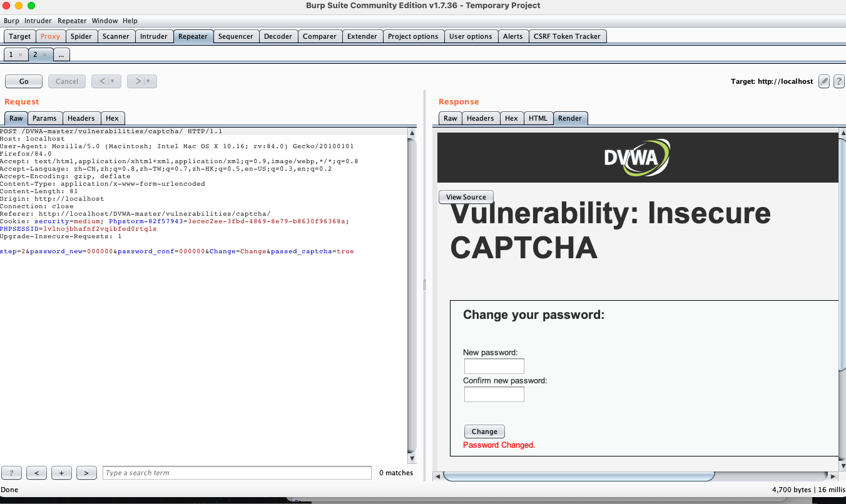Switch request view to Headers tab
Screen dimensions: 846x504
point(81,118)
